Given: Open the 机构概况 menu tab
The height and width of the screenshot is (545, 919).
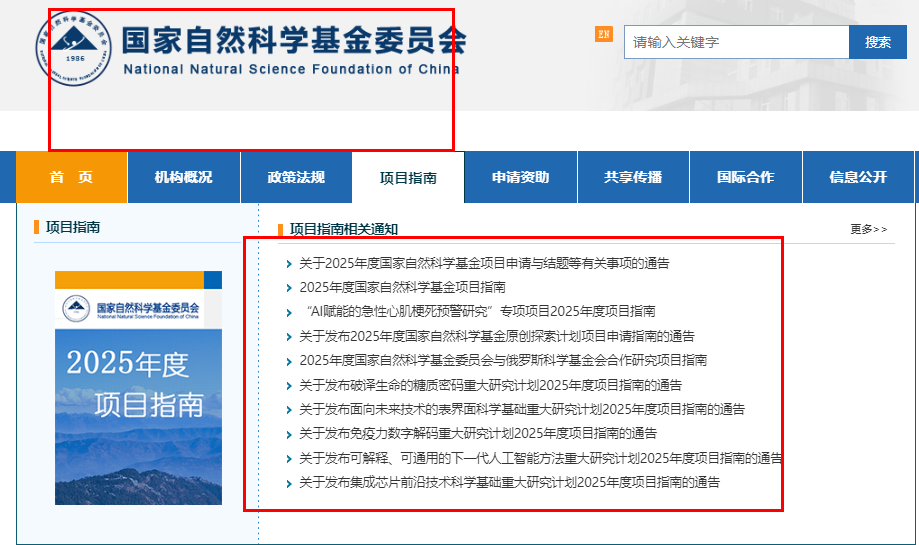Looking at the screenshot, I should (184, 177).
